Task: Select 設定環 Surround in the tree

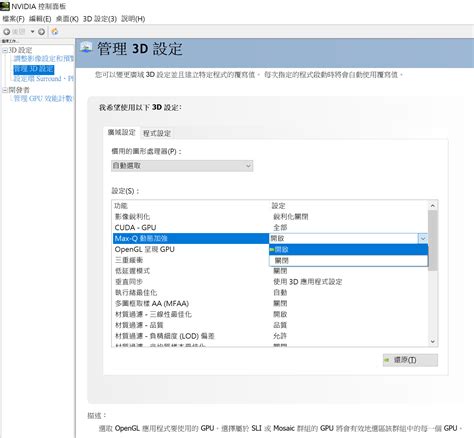Action: click(x=44, y=79)
